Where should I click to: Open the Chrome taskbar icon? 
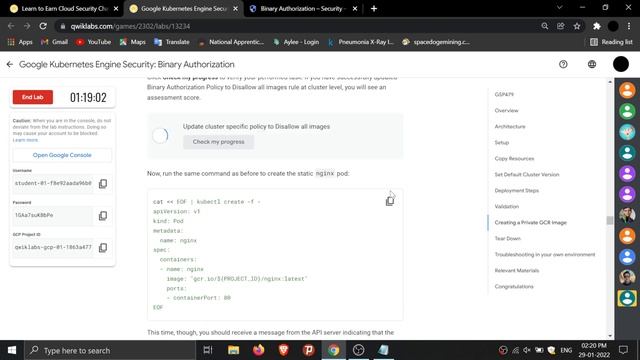tap(333, 350)
